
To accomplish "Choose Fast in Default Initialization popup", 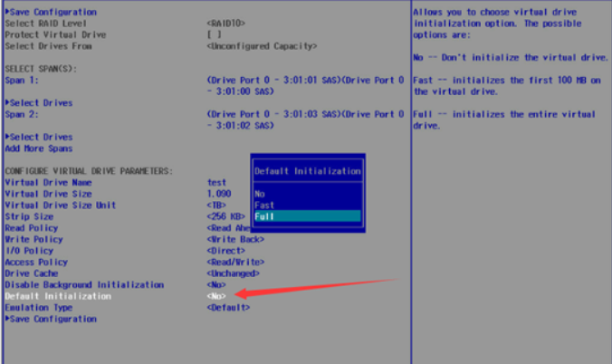I will (x=307, y=205).
